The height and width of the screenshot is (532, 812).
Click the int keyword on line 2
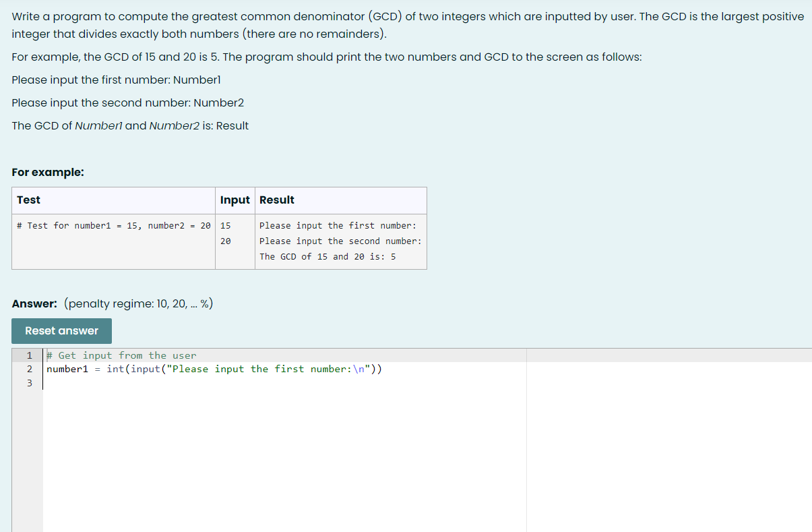114,369
